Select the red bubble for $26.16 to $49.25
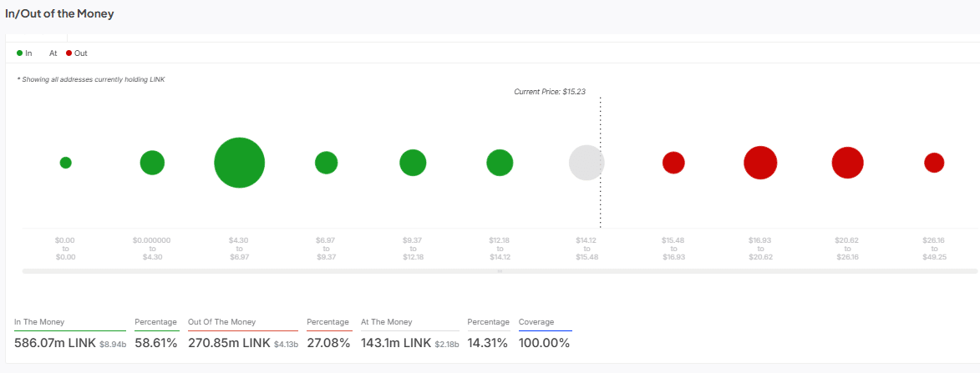Screen dimensions: 980x373 pos(934,163)
